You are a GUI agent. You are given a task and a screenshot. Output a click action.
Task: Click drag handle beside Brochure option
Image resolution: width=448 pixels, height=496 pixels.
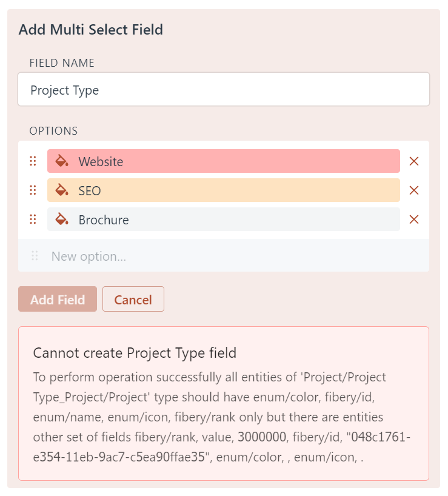[x=33, y=220]
